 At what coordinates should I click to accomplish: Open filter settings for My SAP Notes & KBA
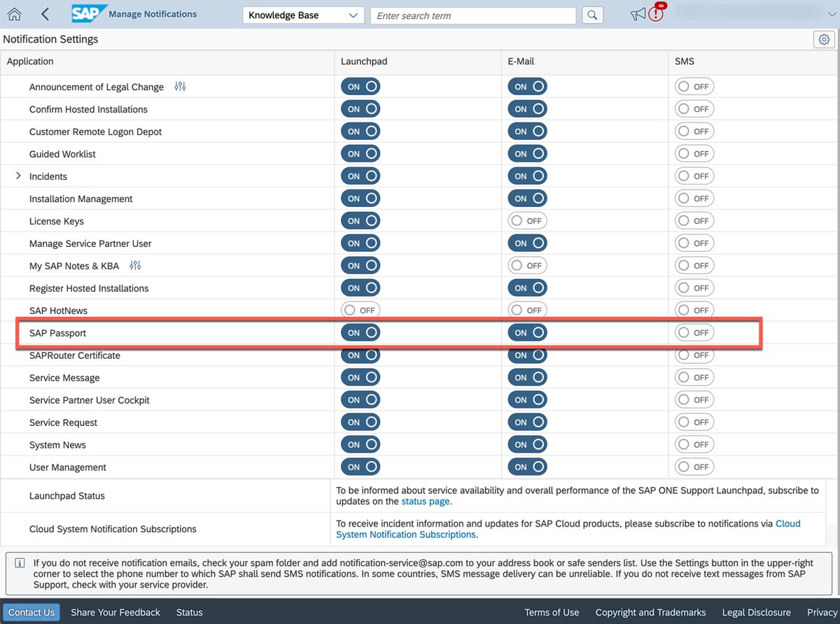coord(135,266)
